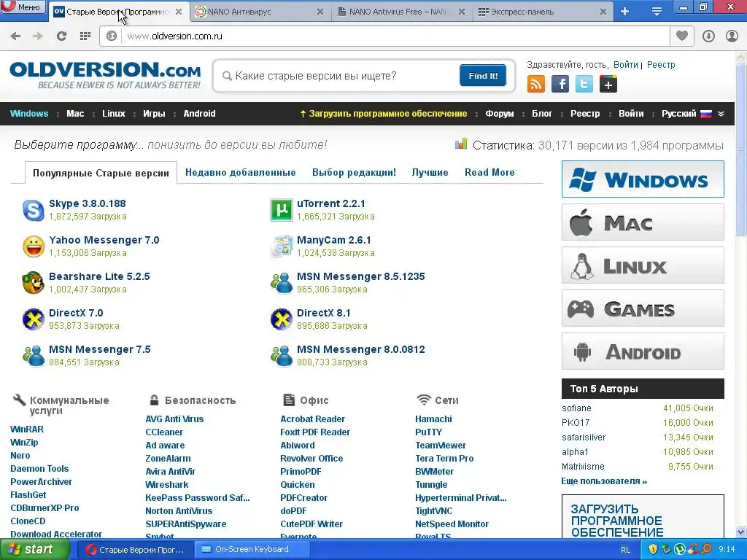Open the uTorrent 2.2.1 link
The height and width of the screenshot is (560, 747).
[x=330, y=204]
